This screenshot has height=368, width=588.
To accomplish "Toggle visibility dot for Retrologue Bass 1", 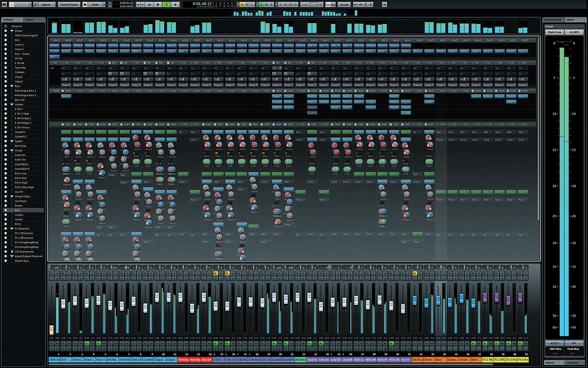I will point(5,91).
